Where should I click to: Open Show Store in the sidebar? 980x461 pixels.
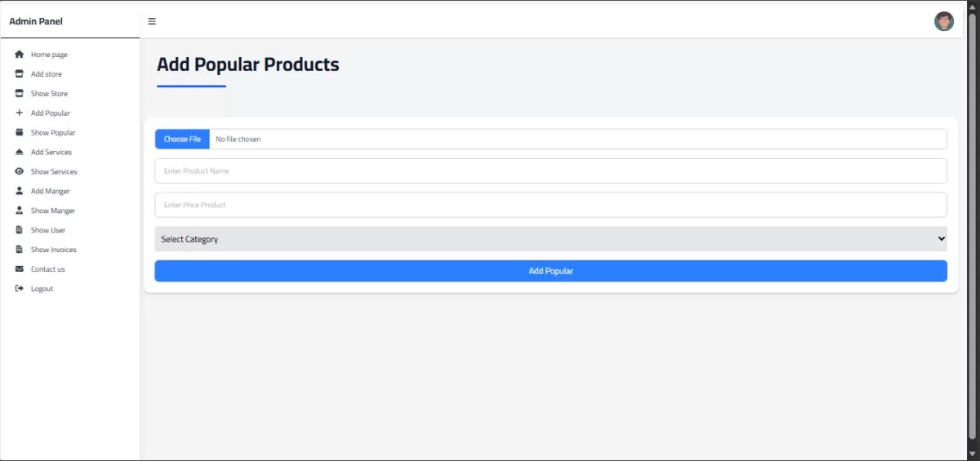point(49,94)
